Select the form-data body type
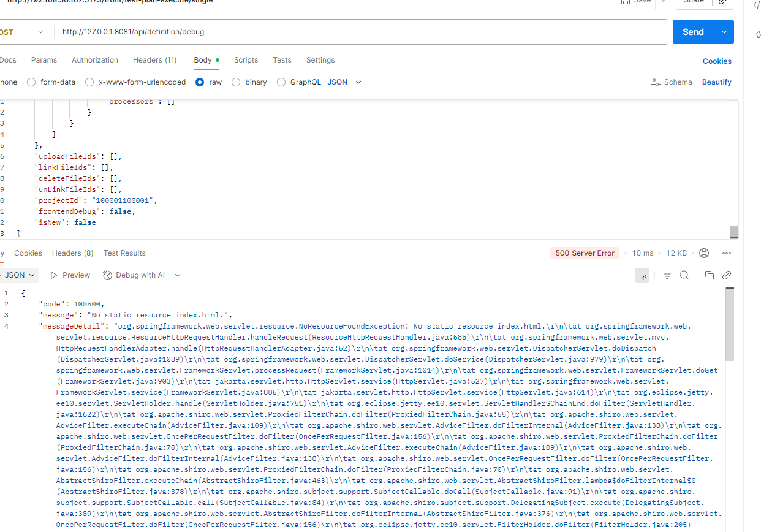The height and width of the screenshot is (532, 761). 32,82
